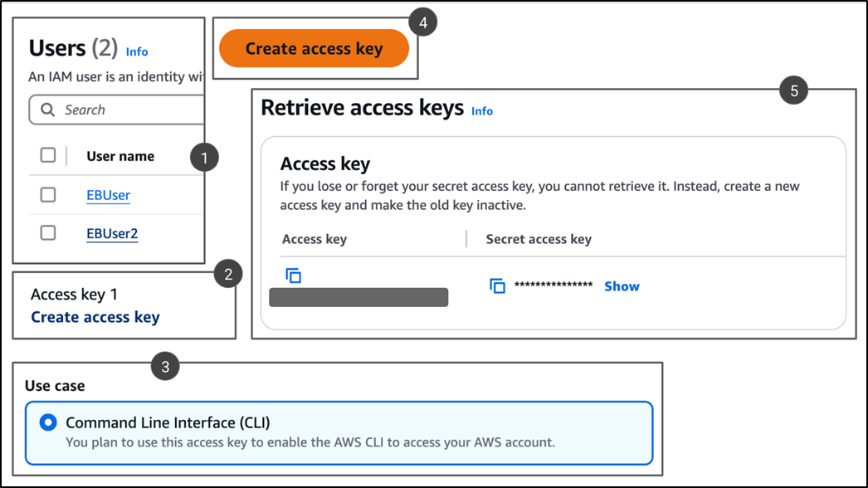Open the EBUser user link
868x488 pixels.
pos(108,195)
